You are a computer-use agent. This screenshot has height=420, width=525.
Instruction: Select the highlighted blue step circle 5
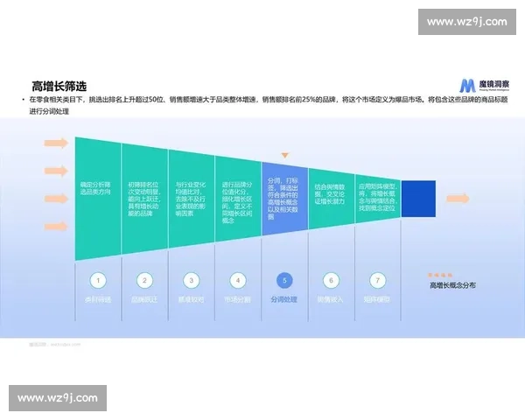284,280
